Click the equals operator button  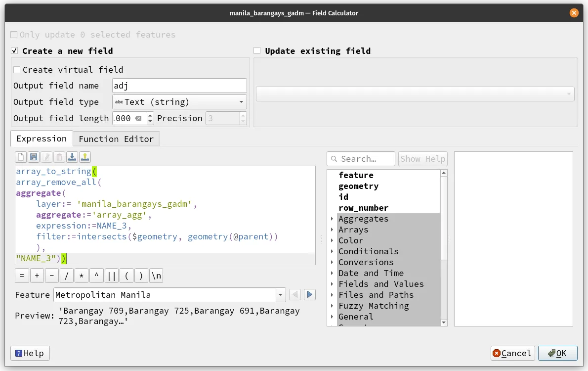[21, 276]
